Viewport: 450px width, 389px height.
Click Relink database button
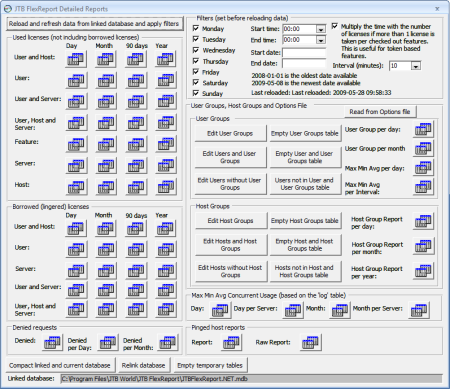coord(144,365)
